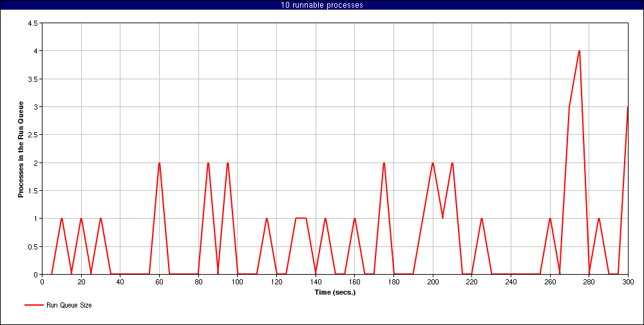
Task: Select the "0.5" vertical axis tick label
Action: point(33,246)
